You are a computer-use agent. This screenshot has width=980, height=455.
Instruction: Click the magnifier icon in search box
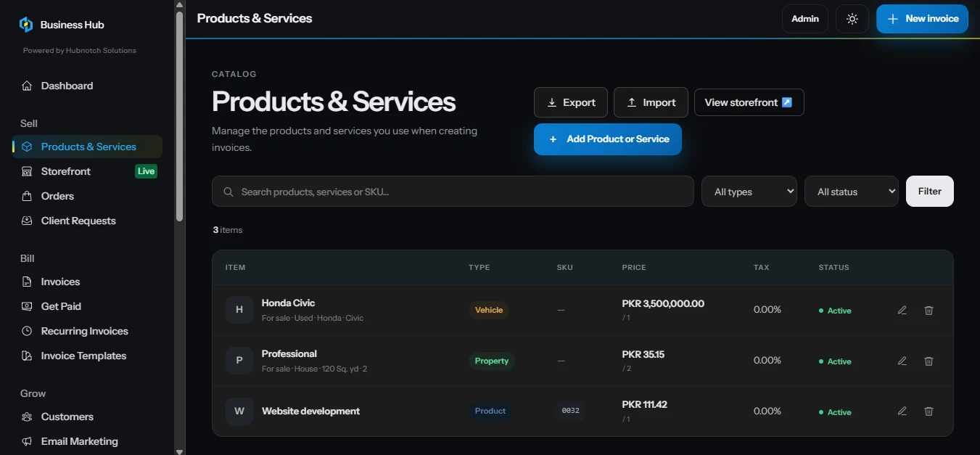(228, 192)
